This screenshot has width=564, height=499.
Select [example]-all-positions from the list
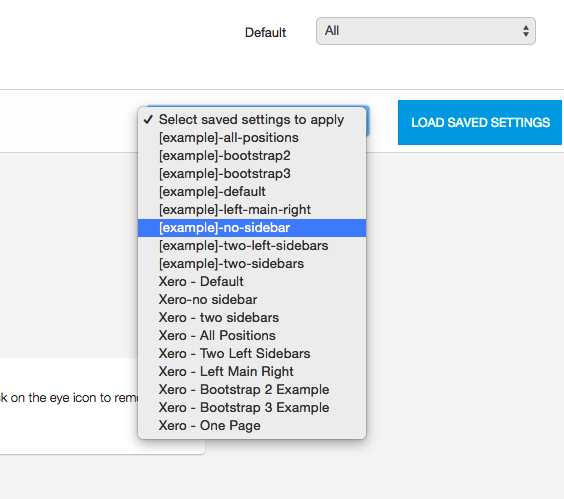(x=252, y=137)
